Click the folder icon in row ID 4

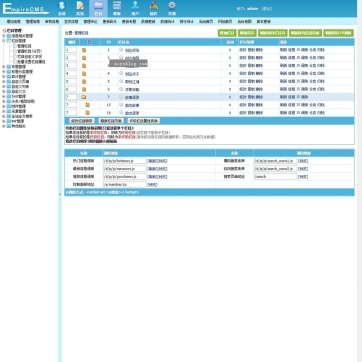tap(84, 73)
